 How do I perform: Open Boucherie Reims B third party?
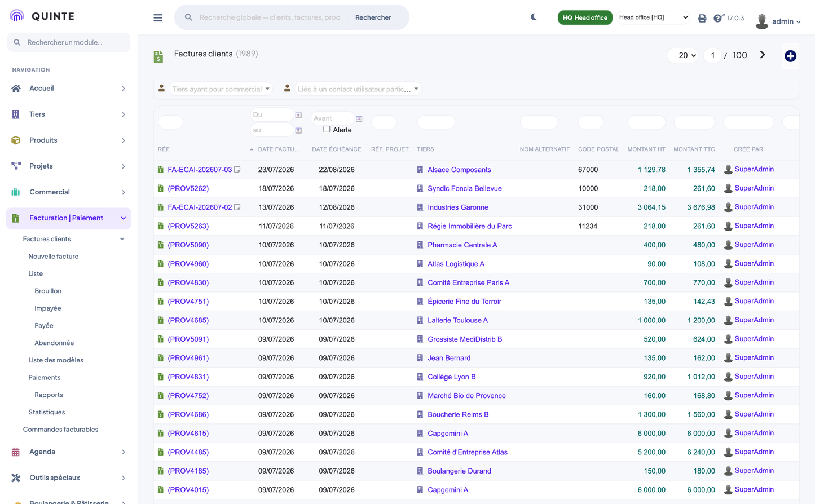coord(458,414)
